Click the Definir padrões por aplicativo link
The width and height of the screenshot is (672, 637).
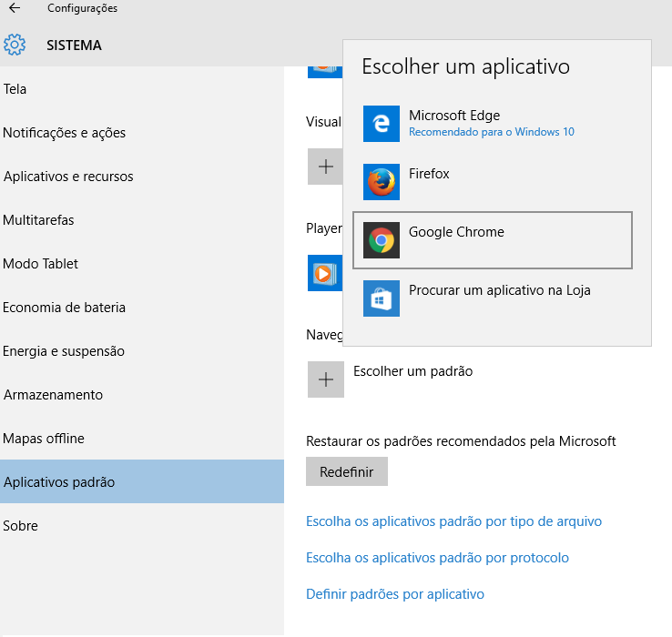point(395,594)
